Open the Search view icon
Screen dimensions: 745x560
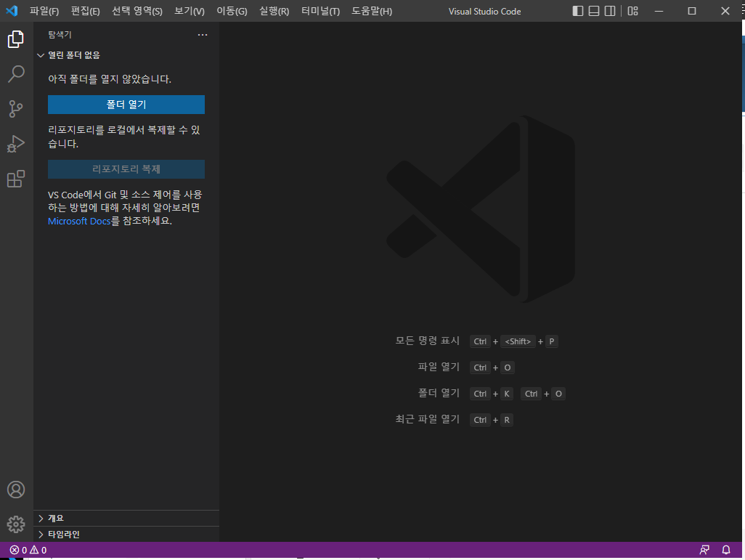point(16,74)
